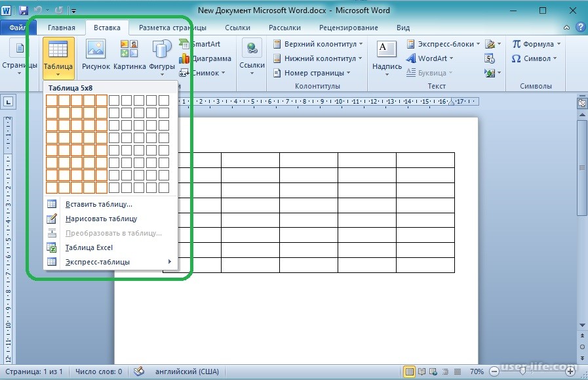
Task: Open the Файл tab
Action: (x=18, y=28)
